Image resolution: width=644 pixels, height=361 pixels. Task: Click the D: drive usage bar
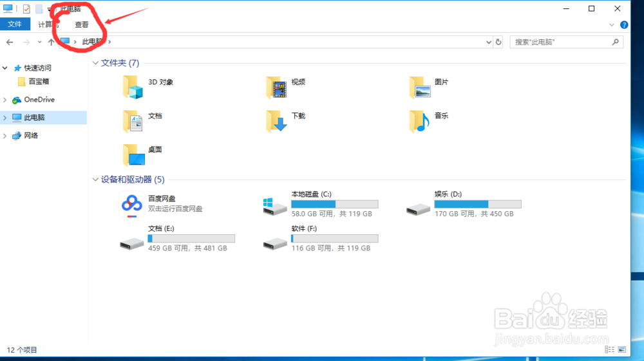[478, 204]
